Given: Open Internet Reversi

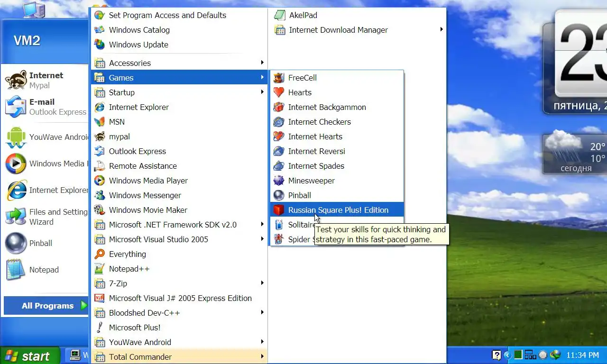Looking at the screenshot, I should [337, 151].
